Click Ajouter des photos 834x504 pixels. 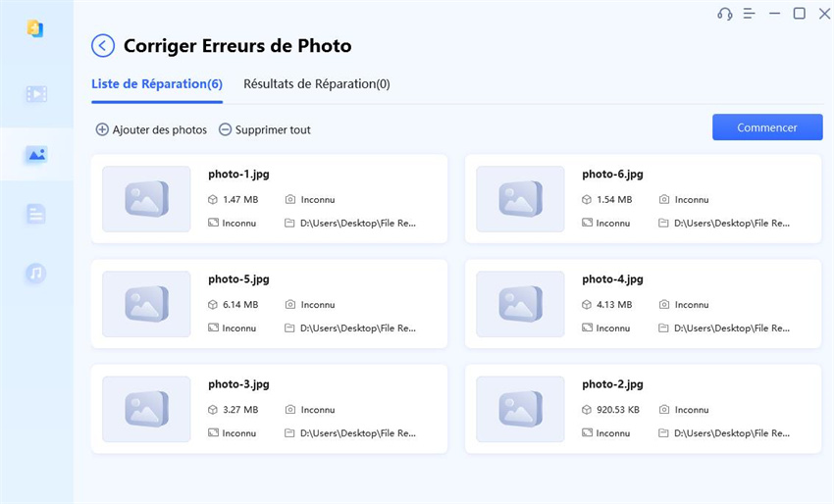151,129
